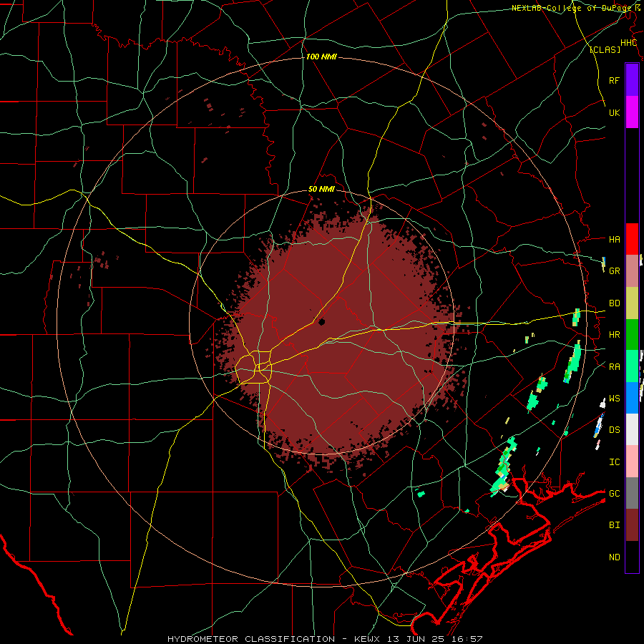Click the 'KEWX' station identifier

click(x=367, y=639)
